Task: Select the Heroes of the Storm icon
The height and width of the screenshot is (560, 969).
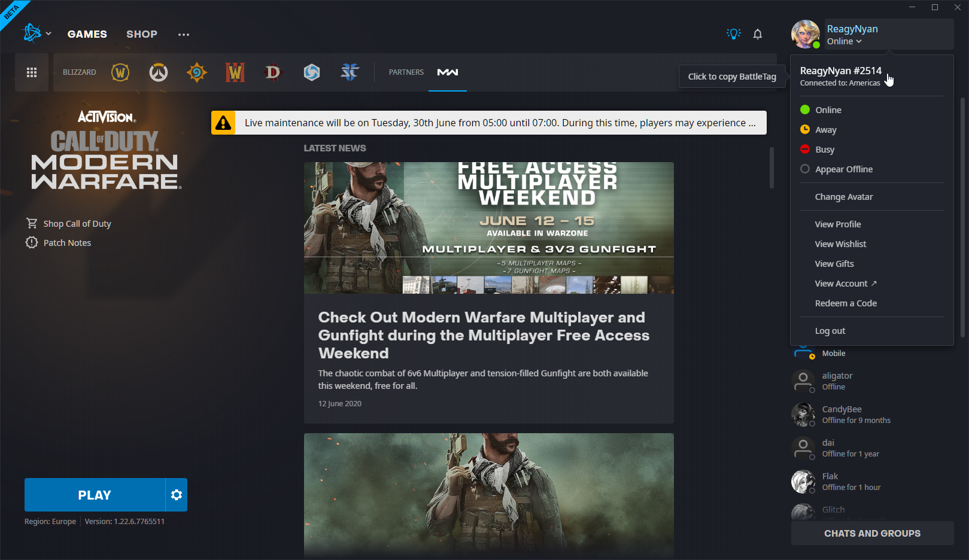Action: [312, 72]
